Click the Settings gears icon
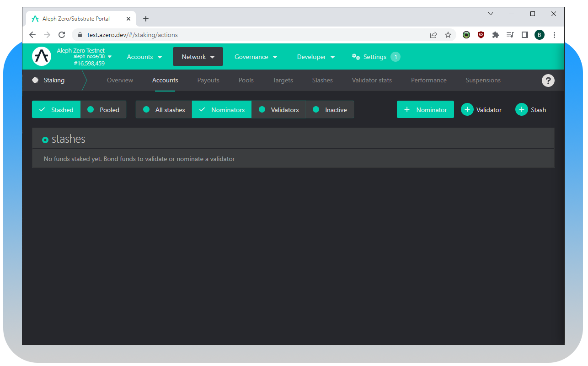 pos(356,57)
